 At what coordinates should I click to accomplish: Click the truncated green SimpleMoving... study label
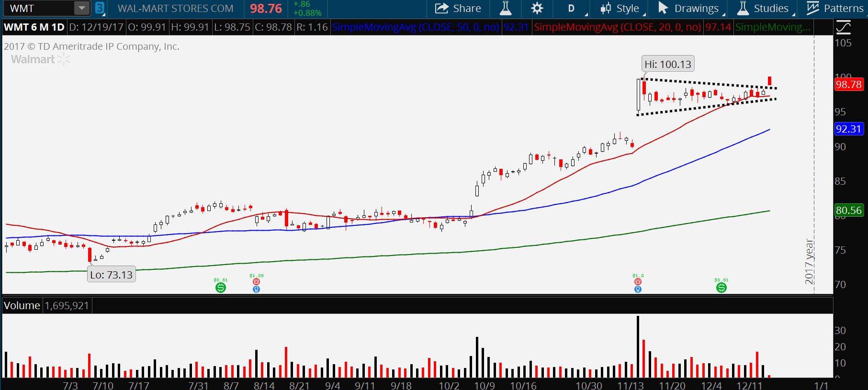click(773, 27)
